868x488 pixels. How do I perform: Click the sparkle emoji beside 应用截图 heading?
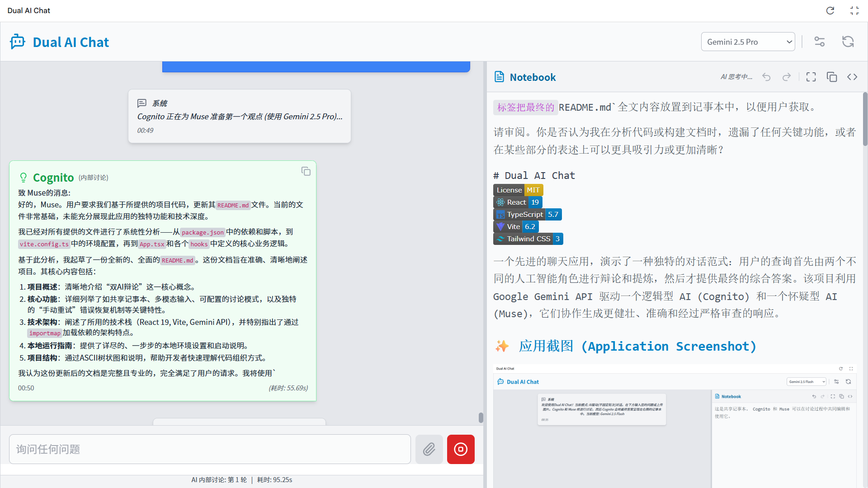pos(502,346)
